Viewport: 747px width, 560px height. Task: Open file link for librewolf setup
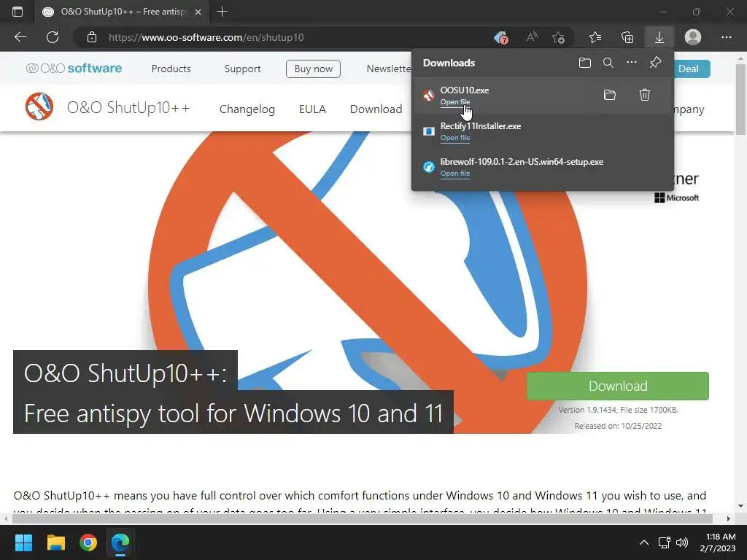(455, 174)
